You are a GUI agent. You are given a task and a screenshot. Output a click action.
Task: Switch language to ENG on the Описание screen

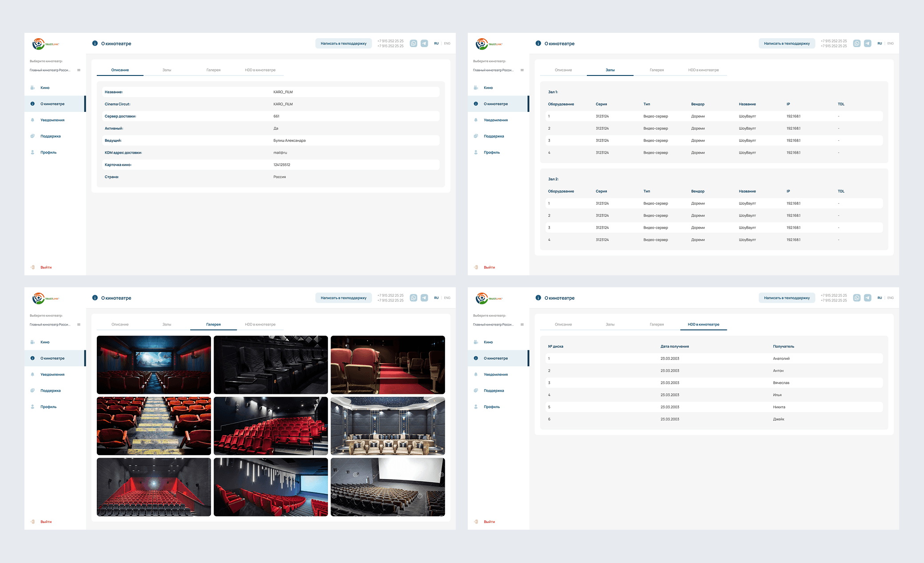447,44
